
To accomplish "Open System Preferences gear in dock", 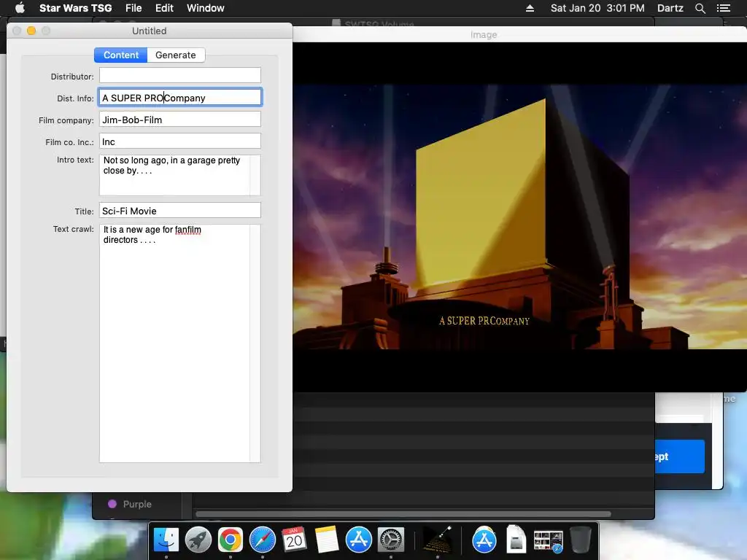I will (391, 540).
